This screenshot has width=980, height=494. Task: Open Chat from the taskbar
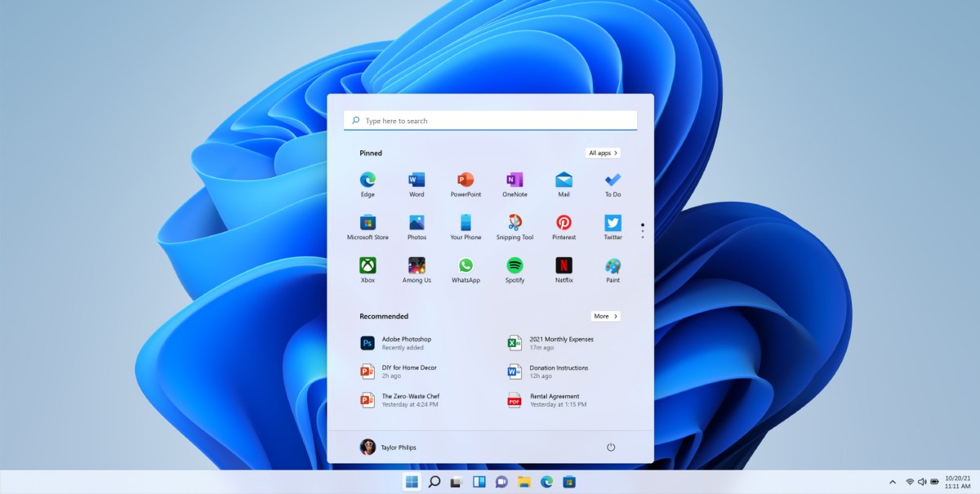pos(500,482)
